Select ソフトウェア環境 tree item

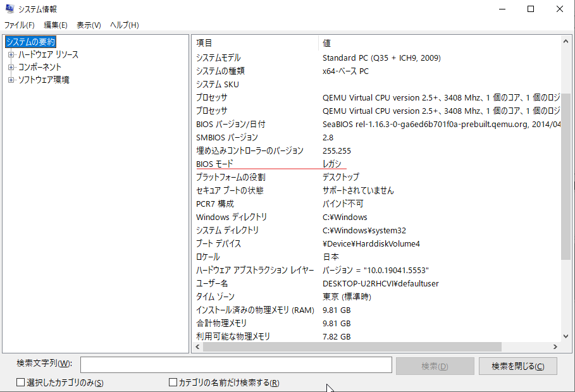(x=44, y=80)
